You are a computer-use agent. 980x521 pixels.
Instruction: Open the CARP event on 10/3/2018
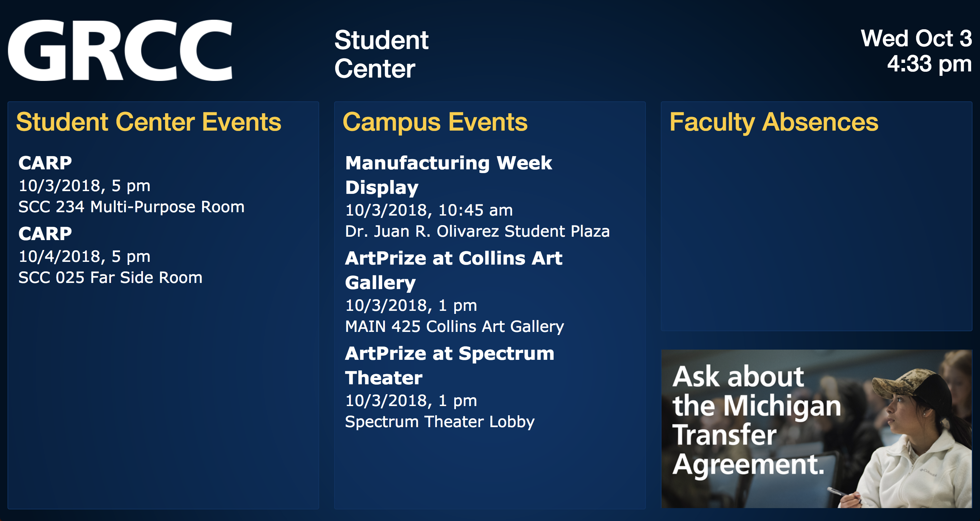tap(45, 163)
